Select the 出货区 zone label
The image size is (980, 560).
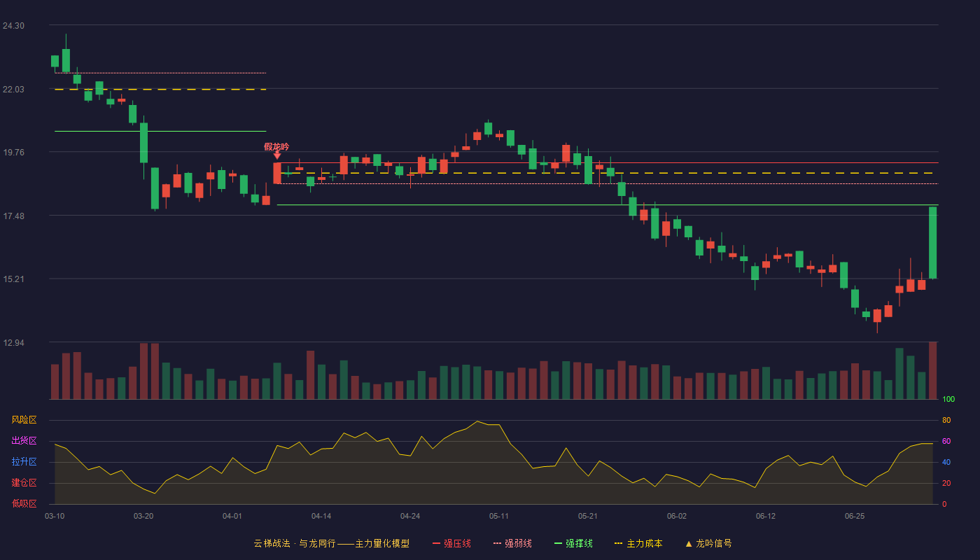point(24,441)
